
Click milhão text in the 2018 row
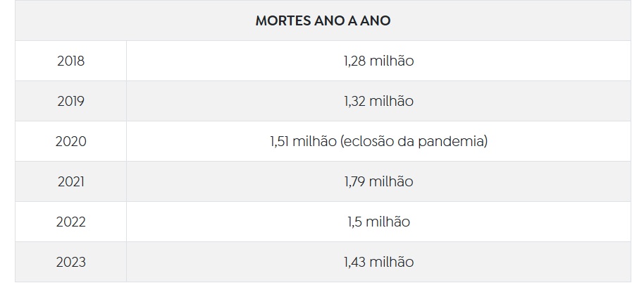[x=392, y=61]
